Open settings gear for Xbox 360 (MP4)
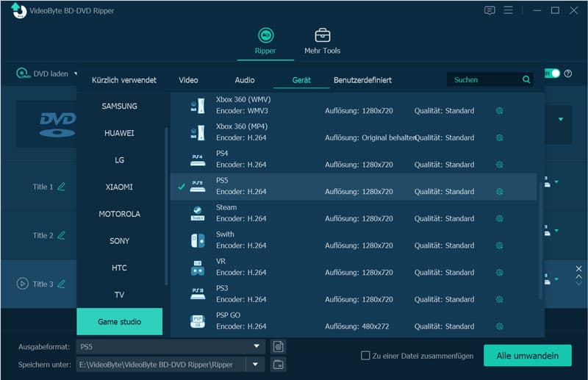Viewport: 588px width, 380px height. click(x=499, y=137)
